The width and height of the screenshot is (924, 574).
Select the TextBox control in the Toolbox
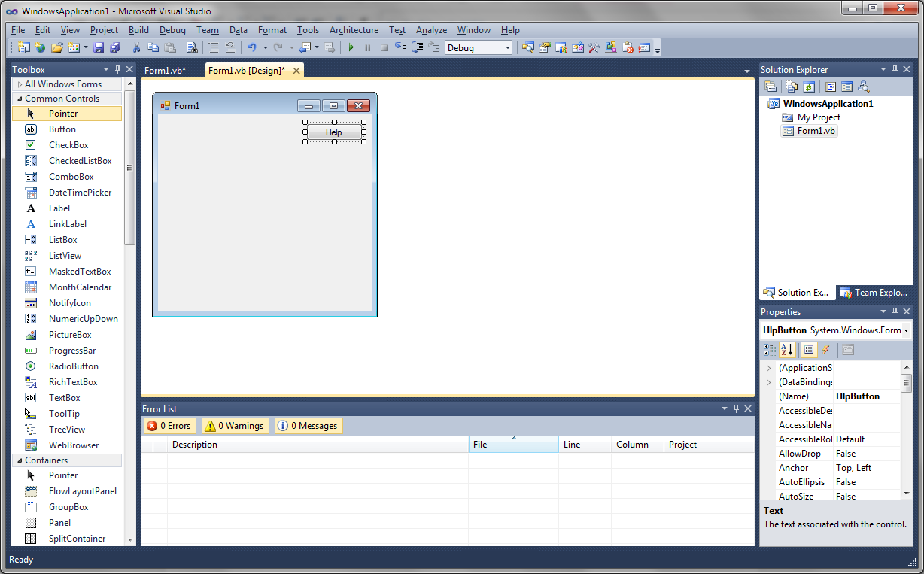pos(64,397)
